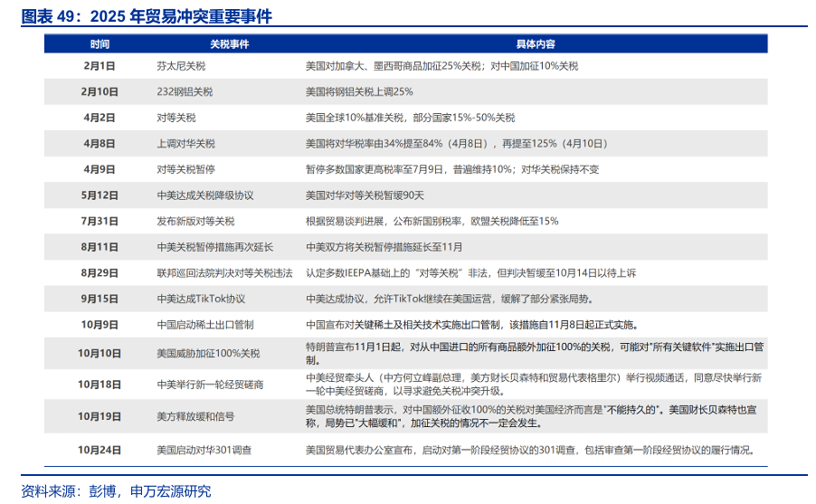Select the '芬太尼关税' event cell
Screen dimensions: 816x504
pyautogui.click(x=182, y=66)
